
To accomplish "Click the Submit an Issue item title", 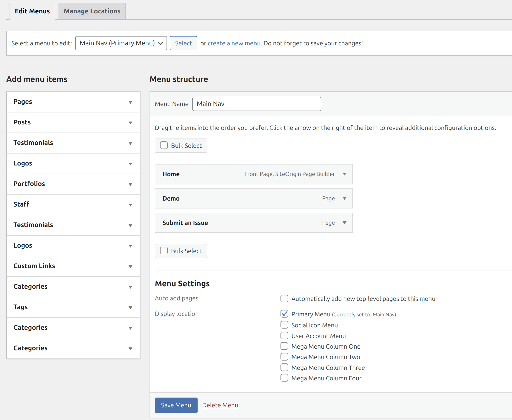I will pos(185,223).
